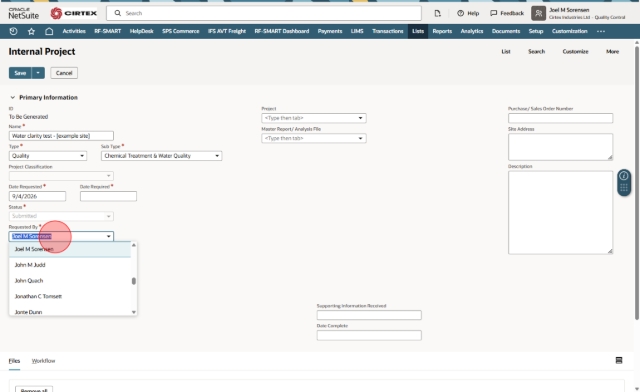This screenshot has height=392, width=640.
Task: Click the Search link near Customize
Action: click(536, 51)
